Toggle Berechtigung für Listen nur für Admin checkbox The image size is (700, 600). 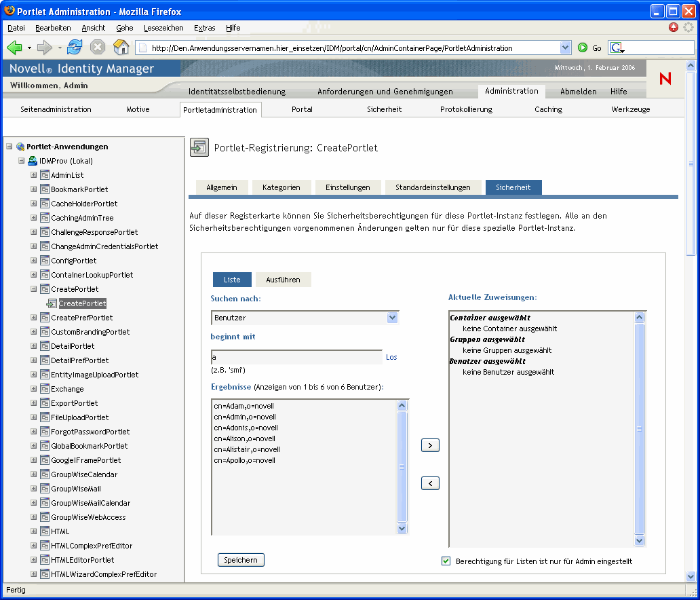click(x=446, y=561)
